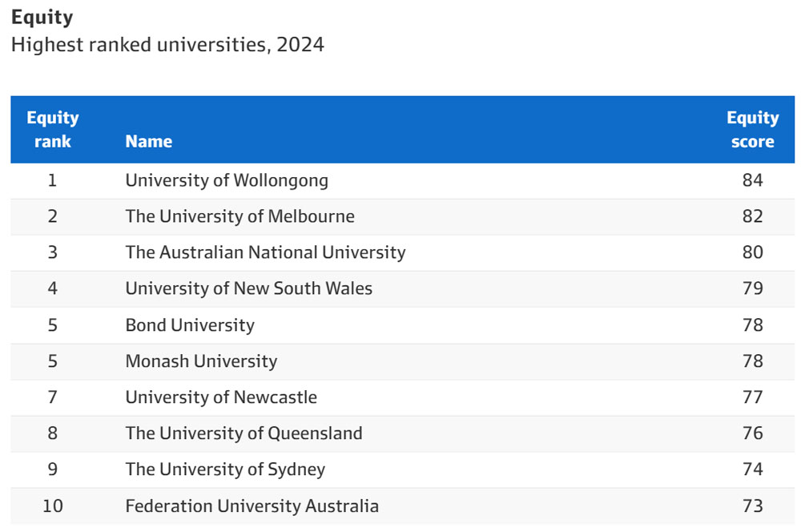Click the score 74 for Sydney
The height and width of the screenshot is (532, 801).
(x=752, y=470)
